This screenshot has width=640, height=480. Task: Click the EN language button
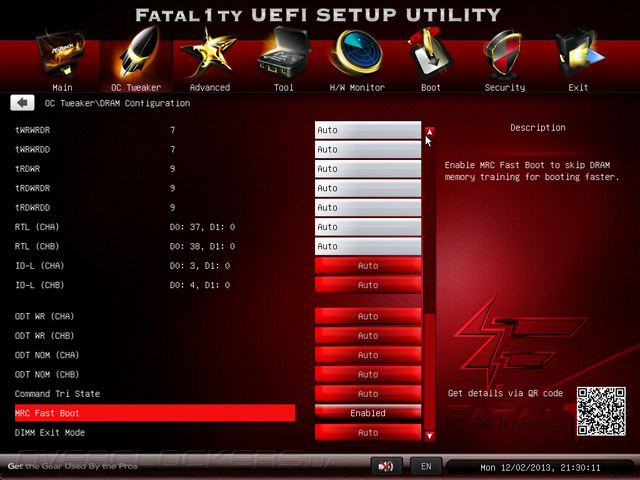pos(426,466)
